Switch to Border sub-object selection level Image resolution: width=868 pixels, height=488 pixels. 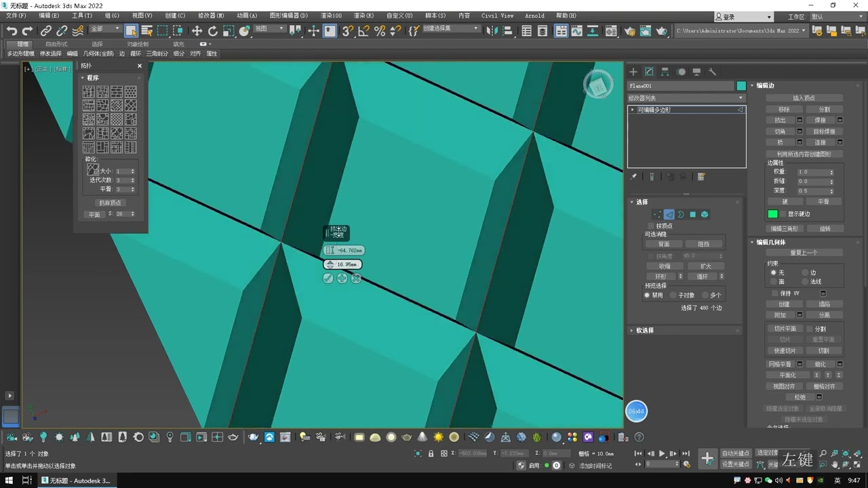click(681, 214)
